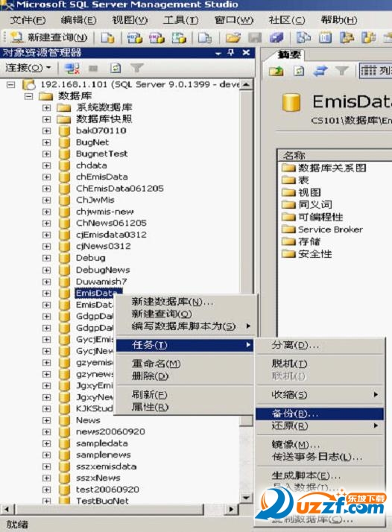Choose 新建数据库(N)... in context menu
This screenshot has width=392, height=532.
click(x=185, y=302)
